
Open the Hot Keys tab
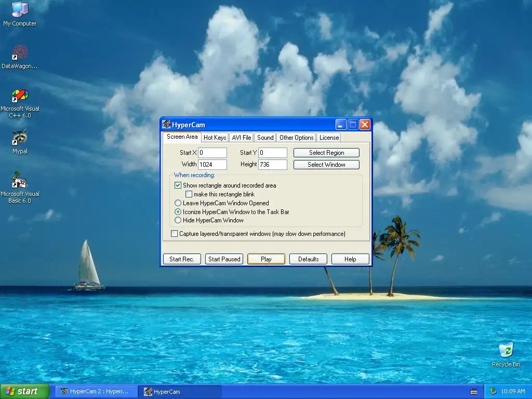click(x=215, y=137)
